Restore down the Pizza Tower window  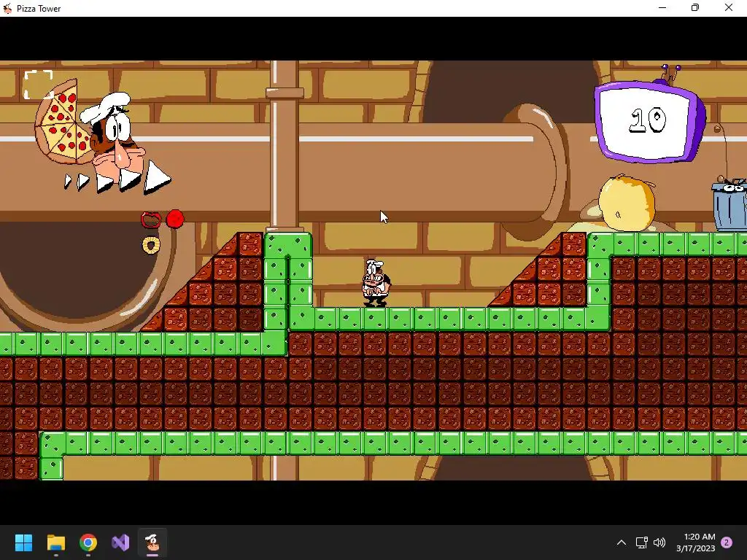[695, 7]
